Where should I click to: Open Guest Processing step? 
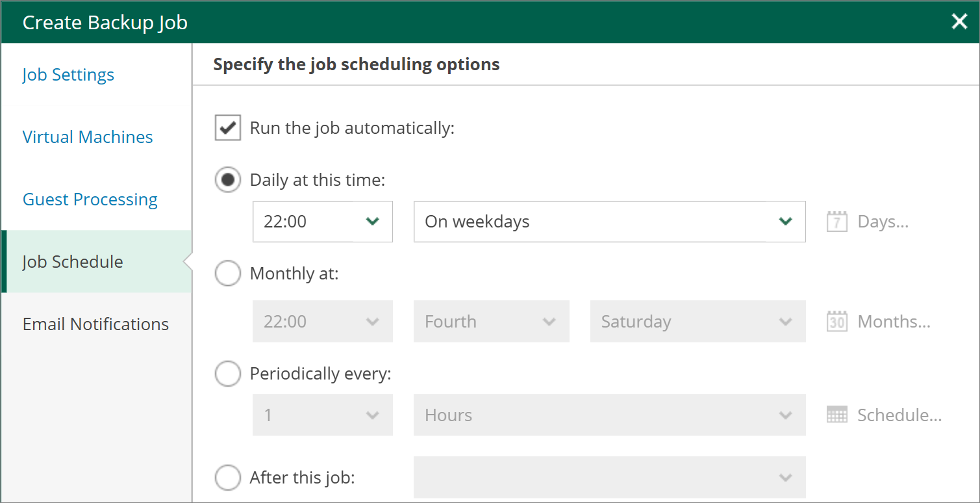pyautogui.click(x=90, y=200)
